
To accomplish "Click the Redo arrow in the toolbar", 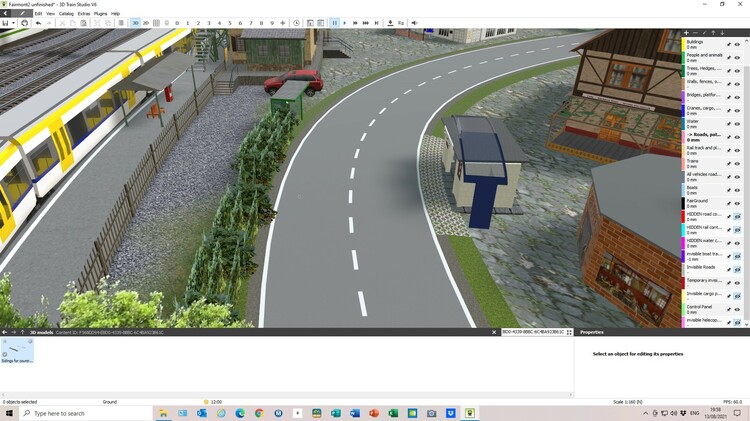I will pos(49,23).
